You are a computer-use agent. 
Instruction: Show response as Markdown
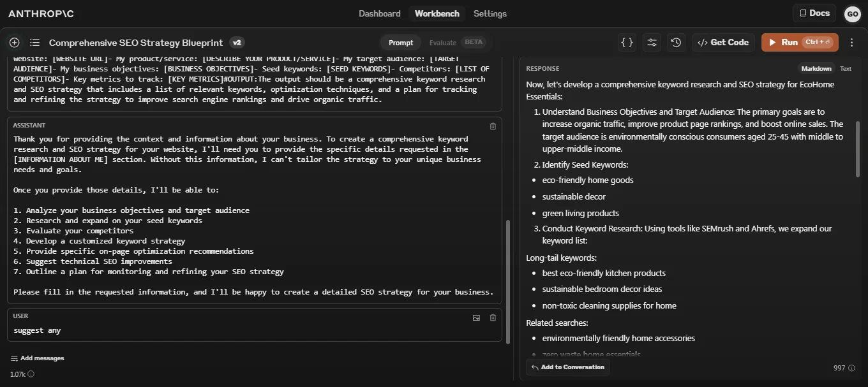point(816,68)
